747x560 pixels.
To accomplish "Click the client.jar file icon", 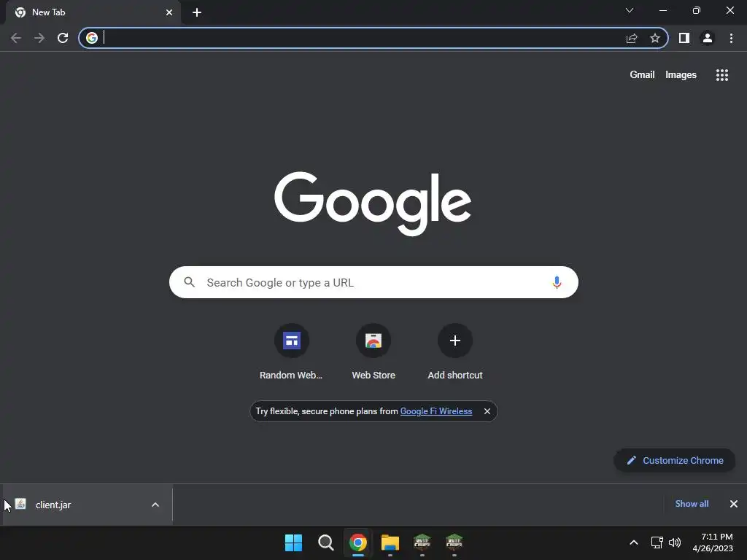I will click(20, 504).
